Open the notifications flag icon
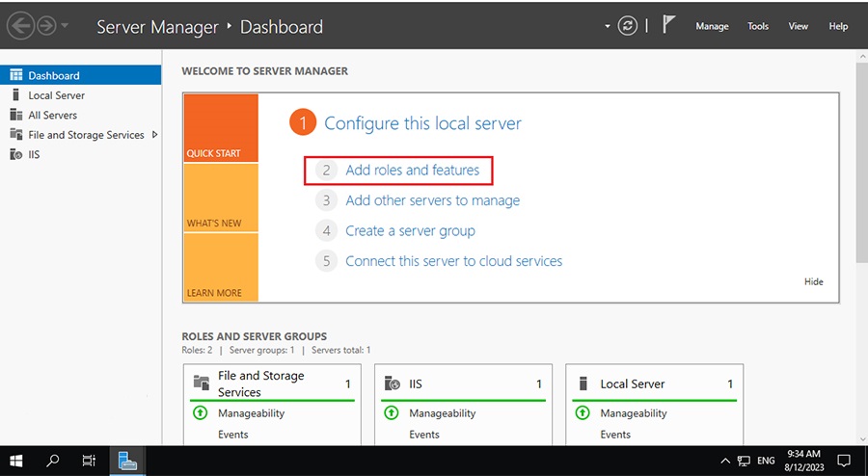The image size is (868, 476). tap(668, 24)
